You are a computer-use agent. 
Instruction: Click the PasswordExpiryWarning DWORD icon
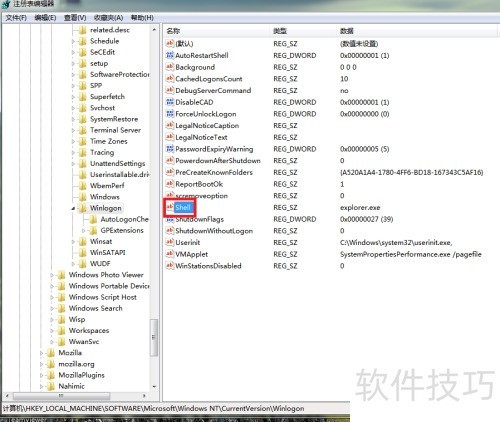pos(170,148)
